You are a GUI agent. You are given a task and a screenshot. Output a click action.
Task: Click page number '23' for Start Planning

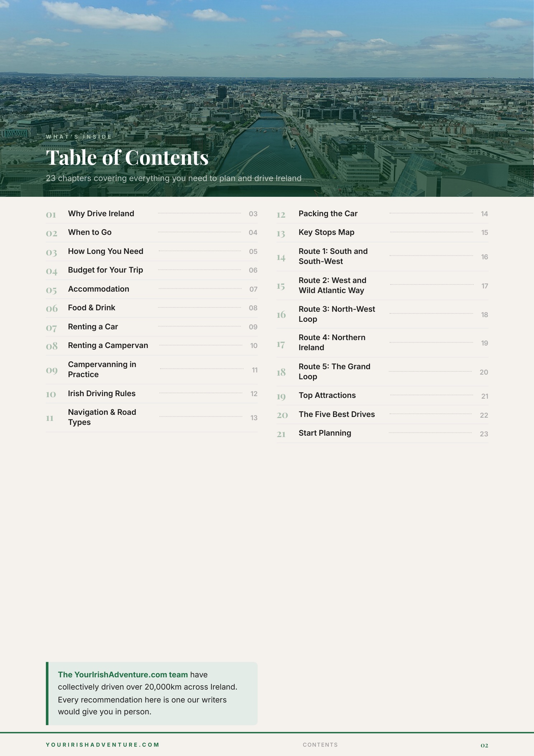coord(484,434)
